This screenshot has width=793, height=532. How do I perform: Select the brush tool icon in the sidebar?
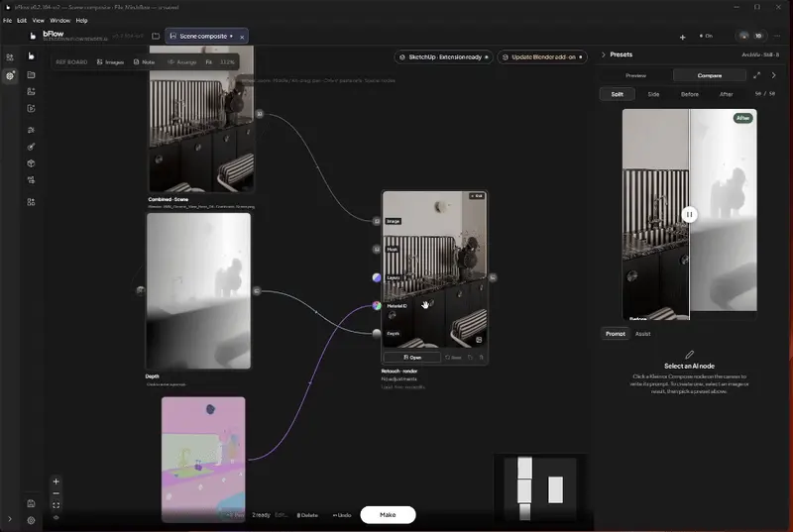(31, 147)
